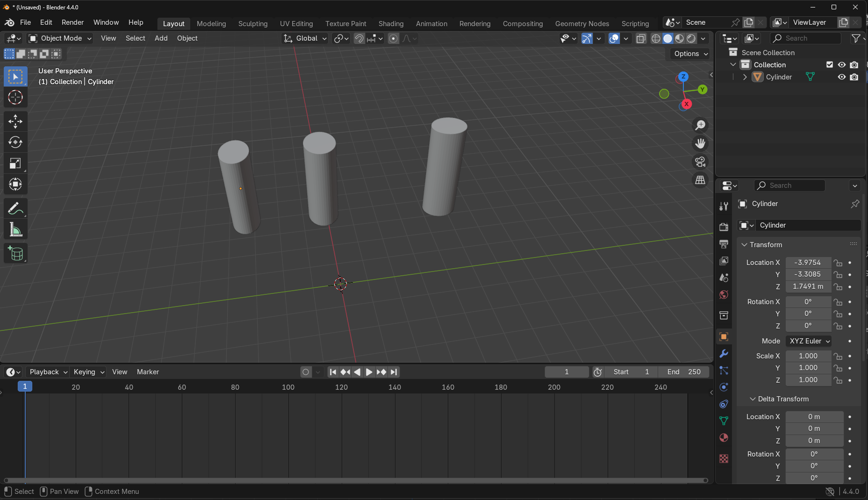Activate the Scale tool
Image resolution: width=868 pixels, height=500 pixels.
pyautogui.click(x=15, y=164)
